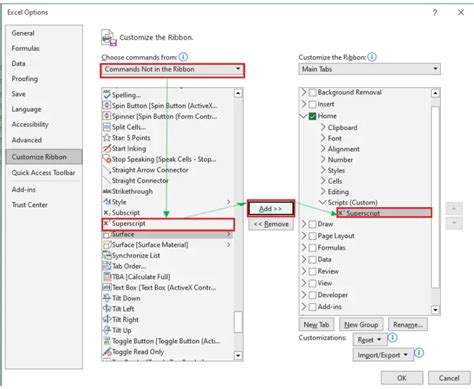Expand the Font group
This screenshot has width=474, height=389.
click(323, 138)
